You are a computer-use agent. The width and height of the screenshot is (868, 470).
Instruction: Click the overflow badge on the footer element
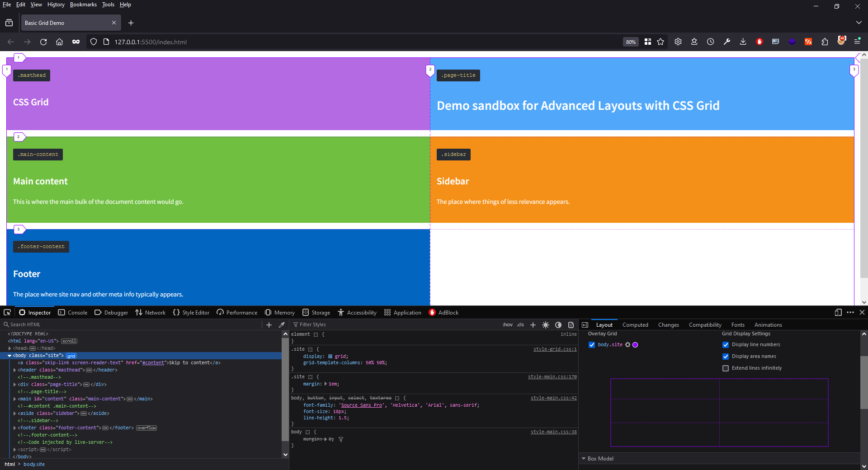point(146,428)
